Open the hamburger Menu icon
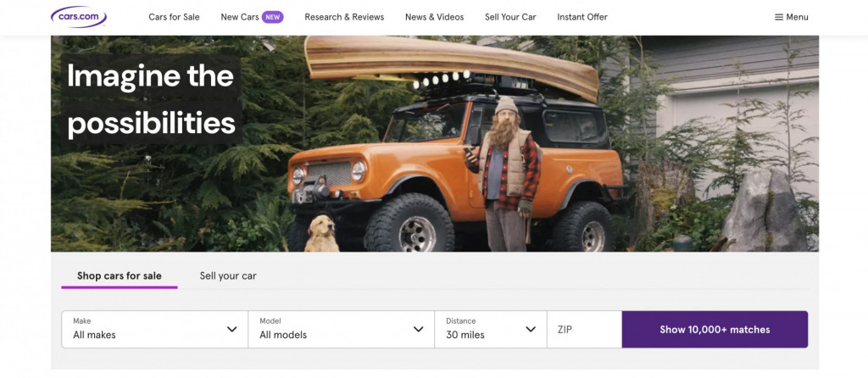The image size is (868, 378). (x=778, y=17)
